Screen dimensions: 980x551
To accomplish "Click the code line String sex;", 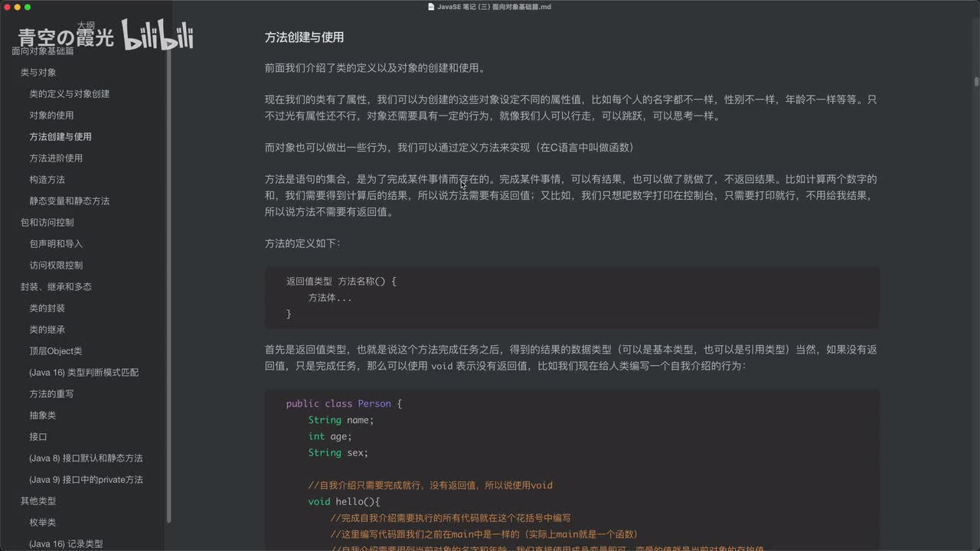I will [338, 452].
